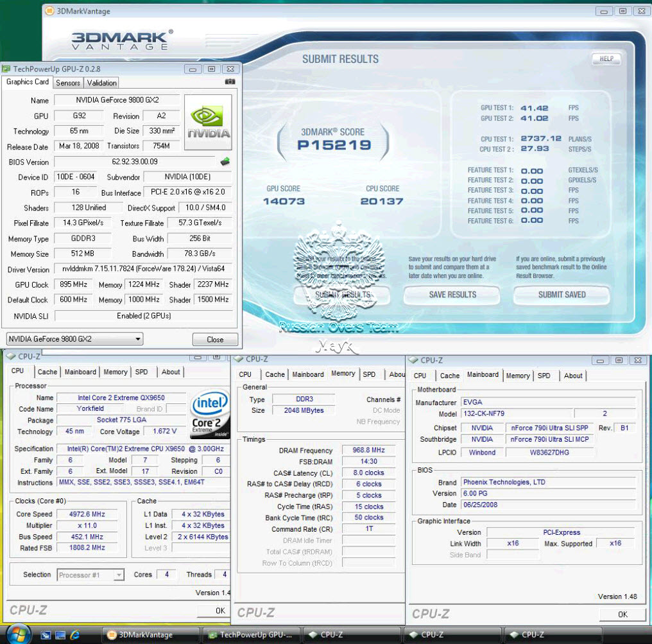The width and height of the screenshot is (652, 644).
Task: Click CAS# Latency value 8.0 clocks
Action: click(368, 473)
